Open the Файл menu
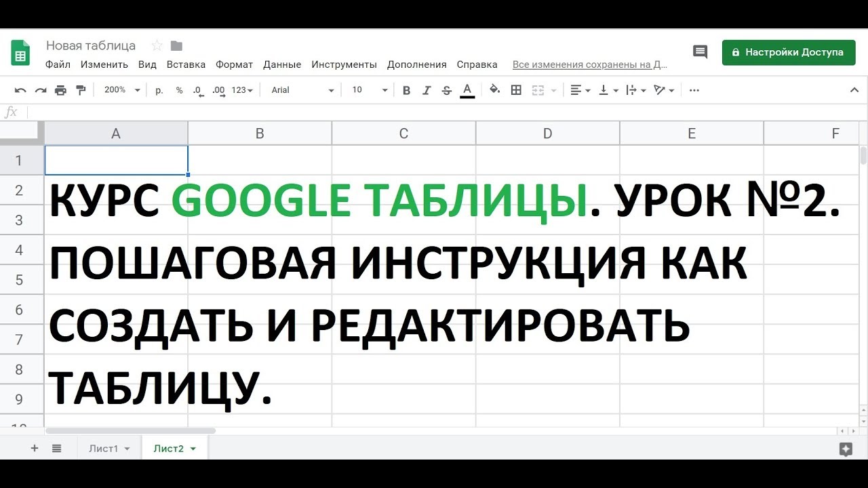 pos(58,64)
